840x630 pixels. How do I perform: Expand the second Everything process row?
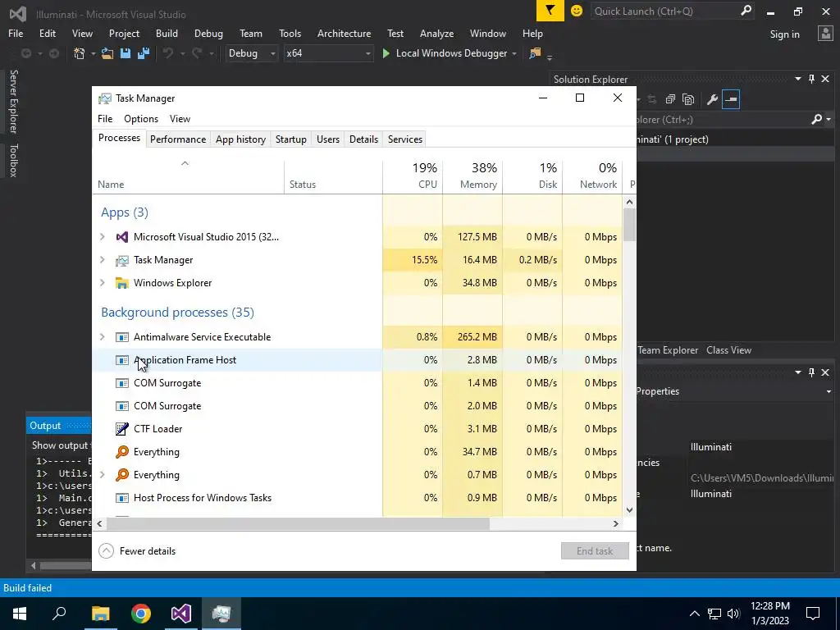(x=103, y=474)
